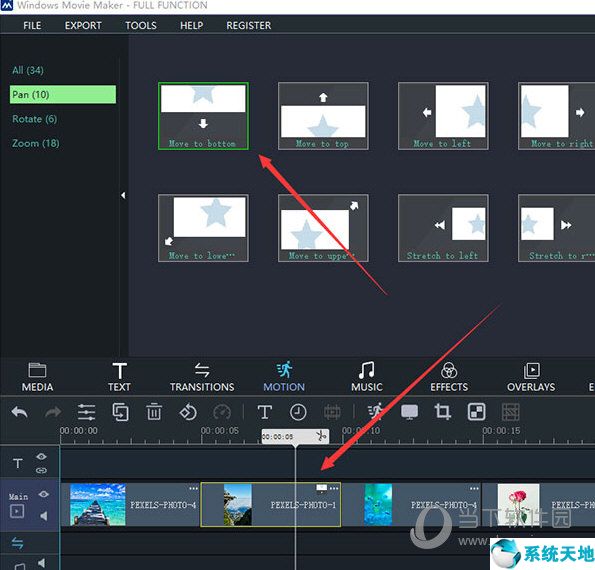Mute the Main track speaker
This screenshot has width=595, height=570.
point(43,516)
